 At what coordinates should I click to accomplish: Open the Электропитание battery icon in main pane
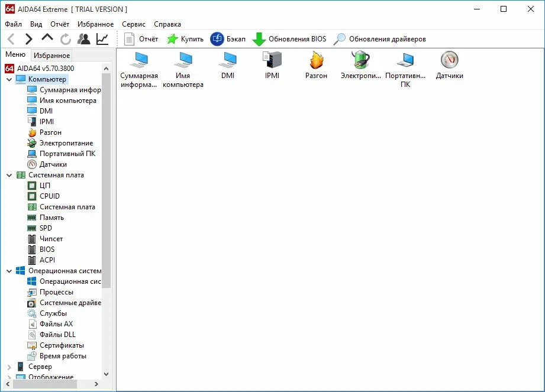(361, 65)
